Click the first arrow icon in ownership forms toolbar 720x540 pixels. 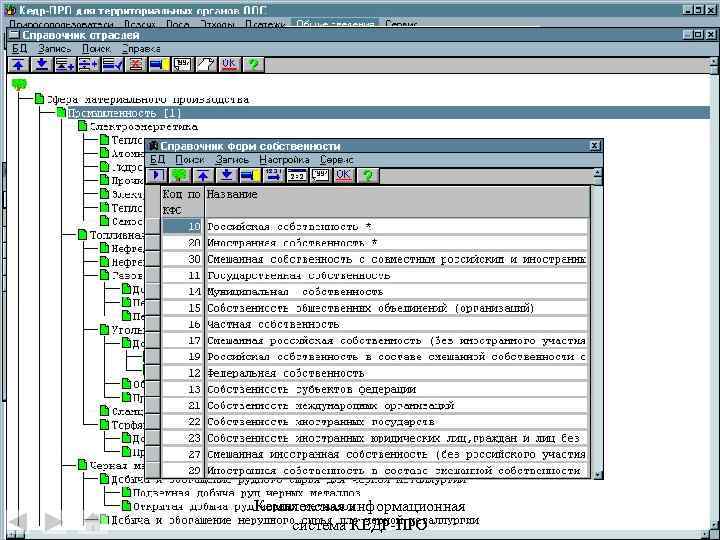pos(157,176)
